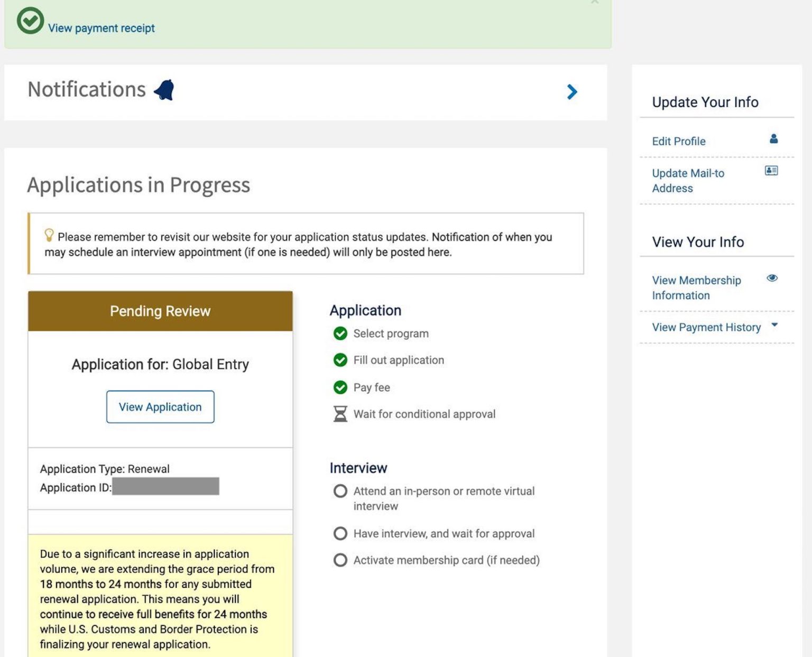This screenshot has height=657, width=812.
Task: Click the collapse chevron at top right
Action: pos(594,3)
